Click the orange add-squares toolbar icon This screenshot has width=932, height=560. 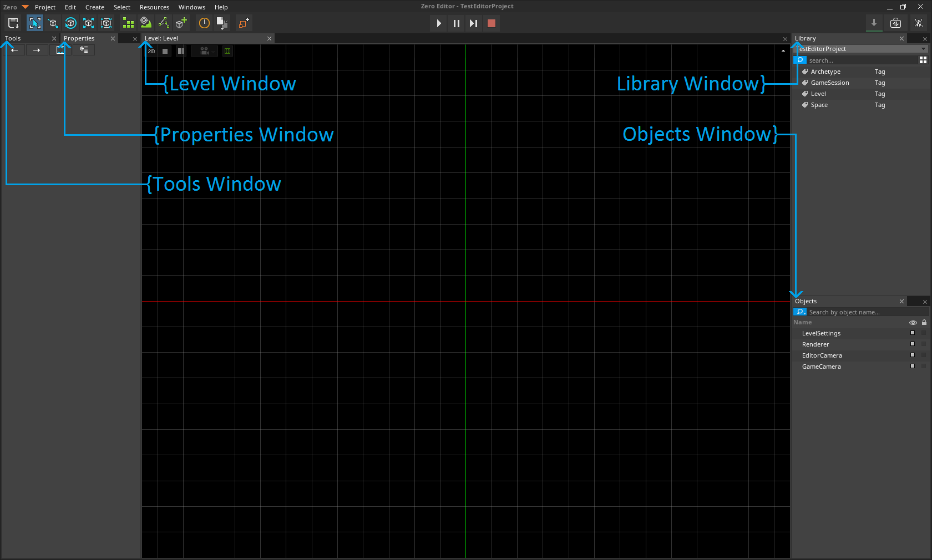tap(244, 23)
